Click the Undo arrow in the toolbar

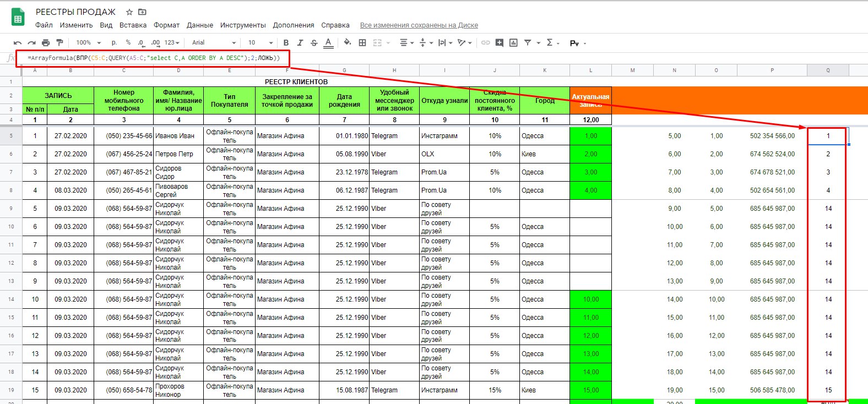[18, 43]
